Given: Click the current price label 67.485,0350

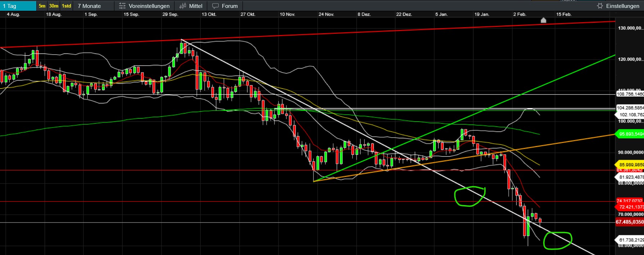Looking at the screenshot, I should click(x=630, y=222).
